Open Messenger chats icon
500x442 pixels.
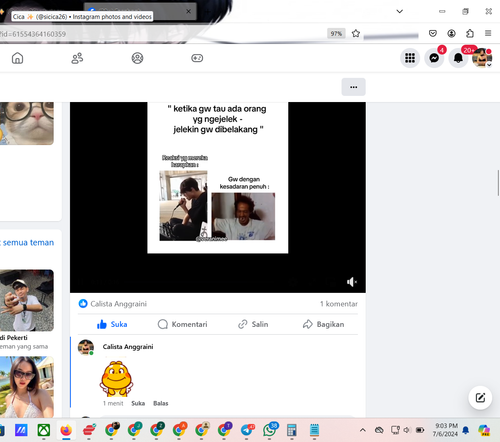pos(434,58)
